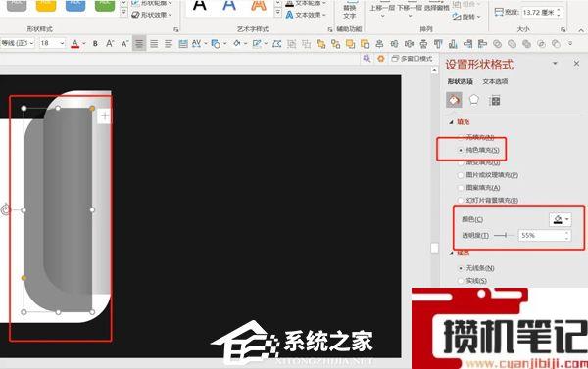Open shape styles dialog launcher
This screenshot has width=588, height=369.
[176, 29]
